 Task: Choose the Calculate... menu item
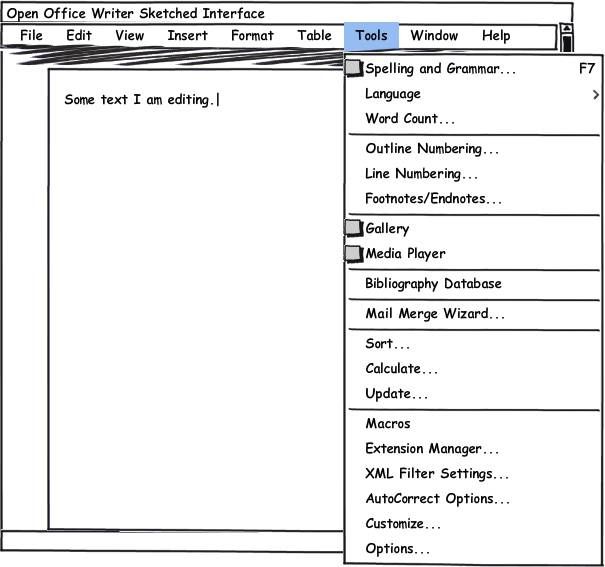473,369
